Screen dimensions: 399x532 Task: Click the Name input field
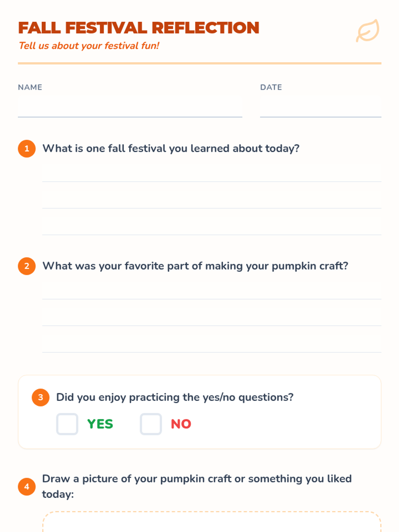(130, 107)
